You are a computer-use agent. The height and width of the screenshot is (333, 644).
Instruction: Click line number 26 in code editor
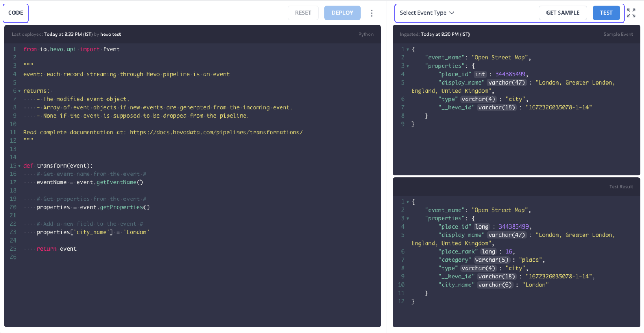(13, 257)
